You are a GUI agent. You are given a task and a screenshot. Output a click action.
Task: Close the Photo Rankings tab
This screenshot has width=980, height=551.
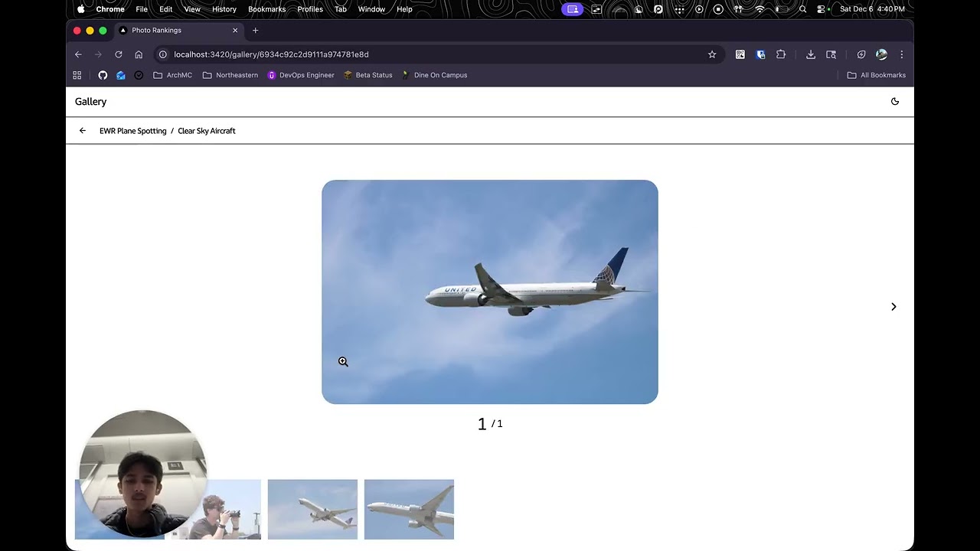pyautogui.click(x=235, y=30)
